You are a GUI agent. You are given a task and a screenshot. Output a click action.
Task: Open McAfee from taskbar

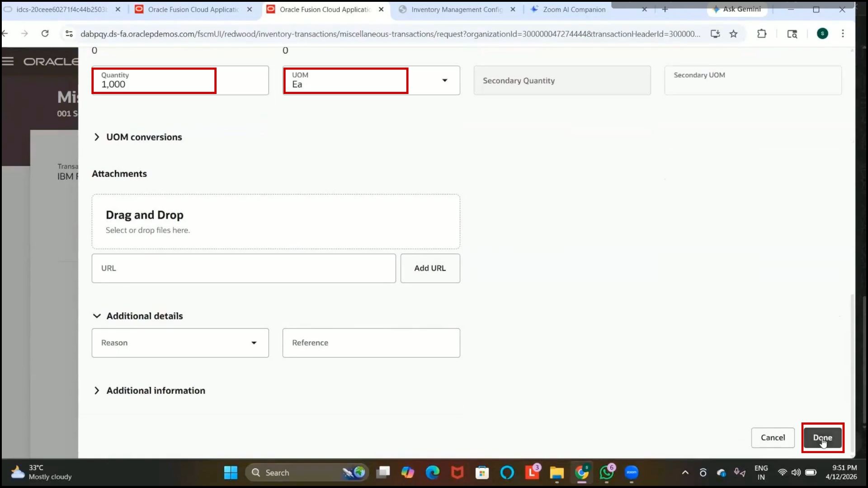click(458, 473)
